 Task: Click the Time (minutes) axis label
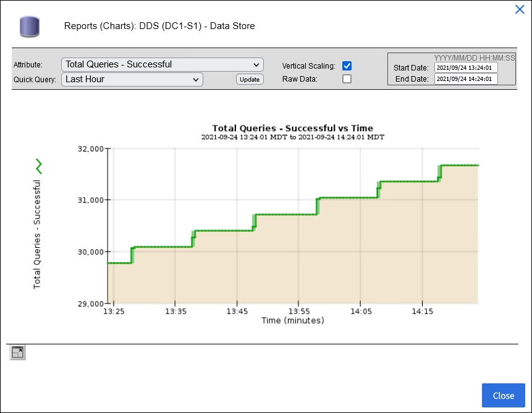tap(292, 320)
